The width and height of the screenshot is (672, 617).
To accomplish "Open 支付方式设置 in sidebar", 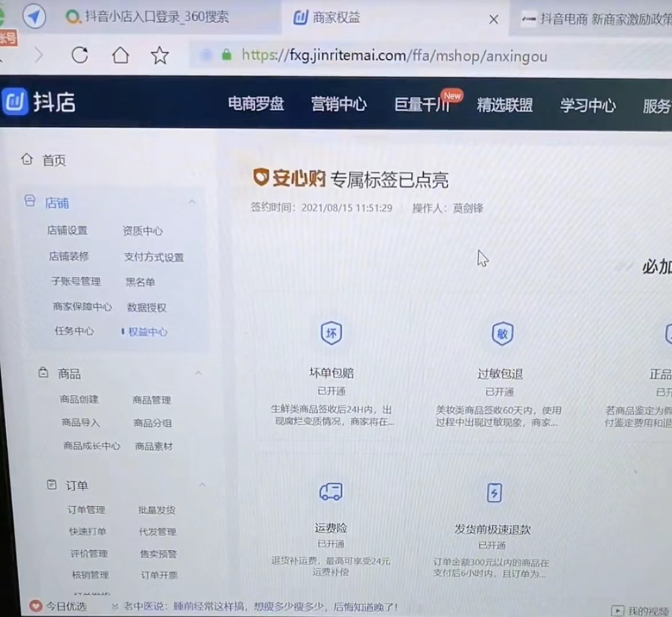I will point(154,257).
